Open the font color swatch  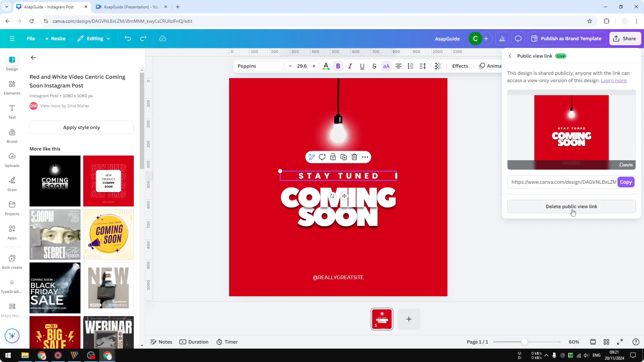(x=326, y=66)
